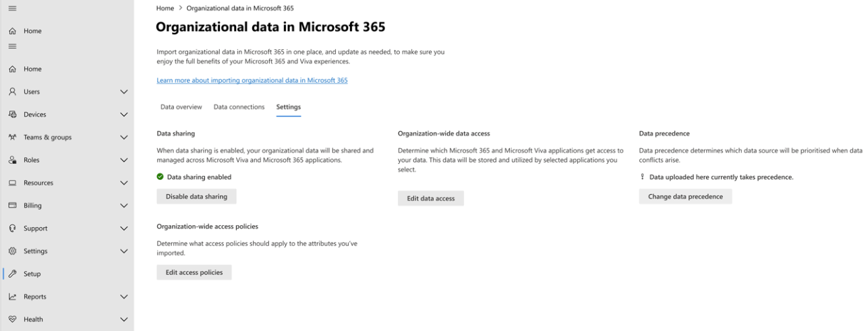Click the Teams & groups icon
The width and height of the screenshot is (868, 331).
12,137
